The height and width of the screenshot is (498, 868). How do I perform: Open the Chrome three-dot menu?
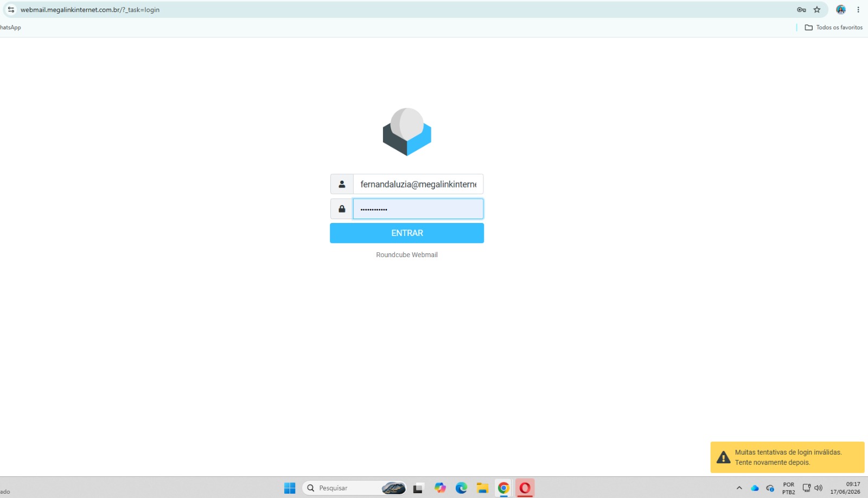pos(858,10)
